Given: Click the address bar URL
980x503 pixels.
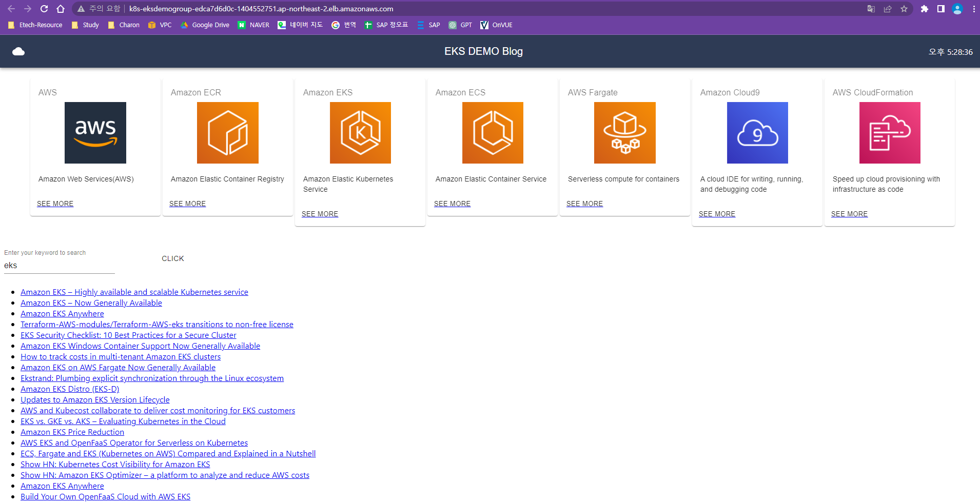Looking at the screenshot, I should [x=261, y=9].
